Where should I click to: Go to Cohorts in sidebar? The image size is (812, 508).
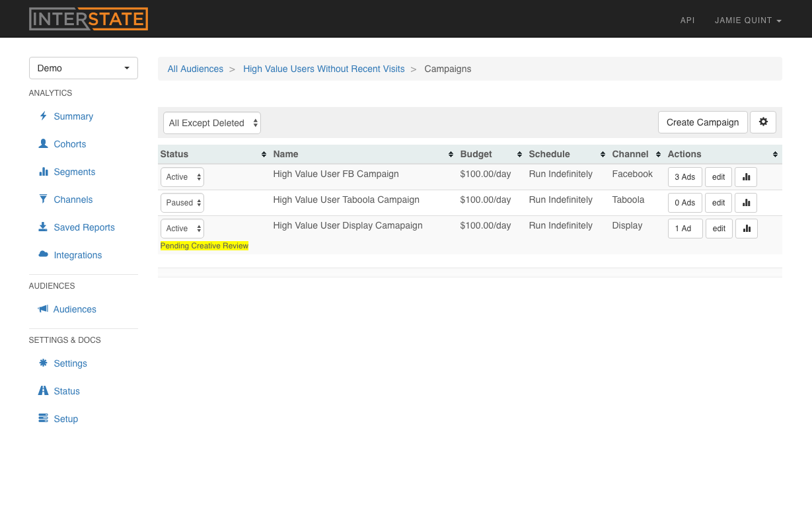tap(70, 144)
